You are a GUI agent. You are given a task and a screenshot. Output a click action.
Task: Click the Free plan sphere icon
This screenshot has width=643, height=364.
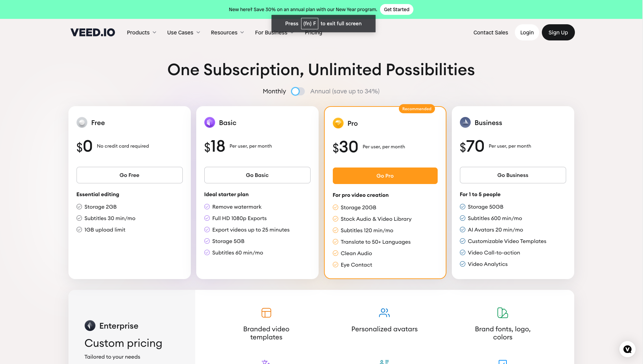click(82, 123)
